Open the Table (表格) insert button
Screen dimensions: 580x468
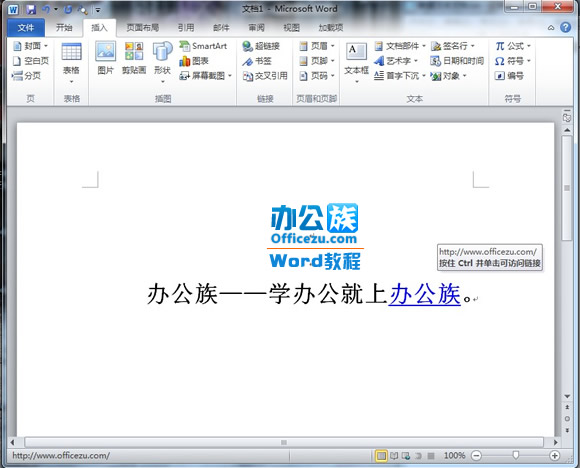click(71, 63)
